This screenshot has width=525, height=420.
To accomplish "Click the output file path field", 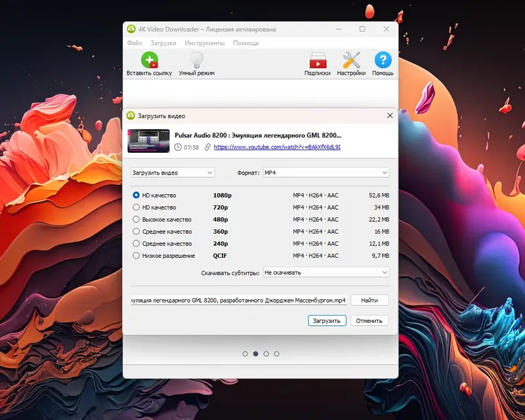I will [x=239, y=300].
